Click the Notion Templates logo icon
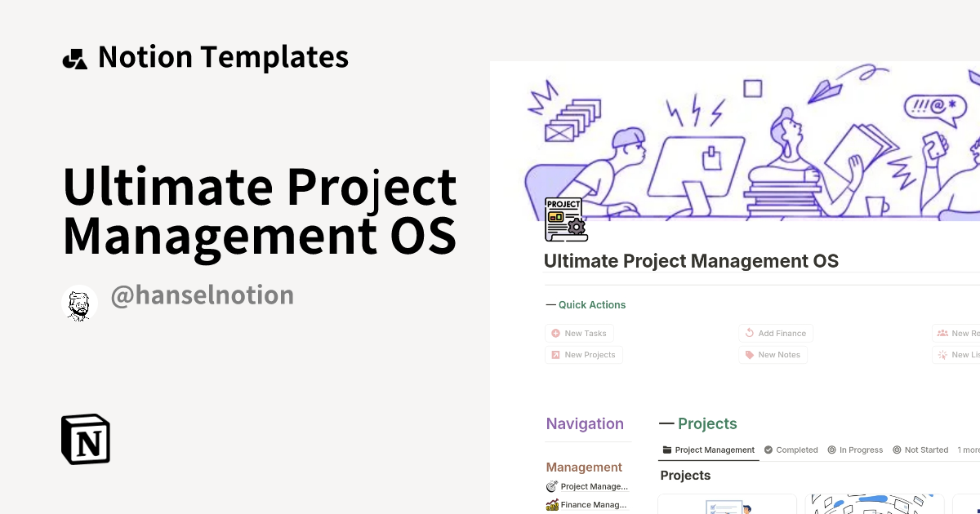This screenshot has width=980, height=514. [74, 56]
